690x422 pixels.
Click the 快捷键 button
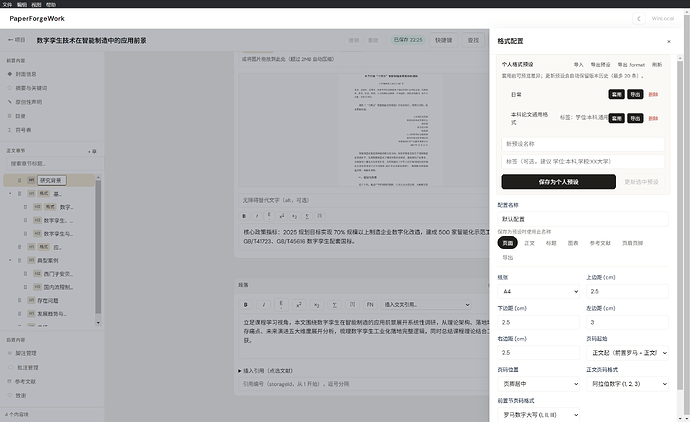point(444,40)
